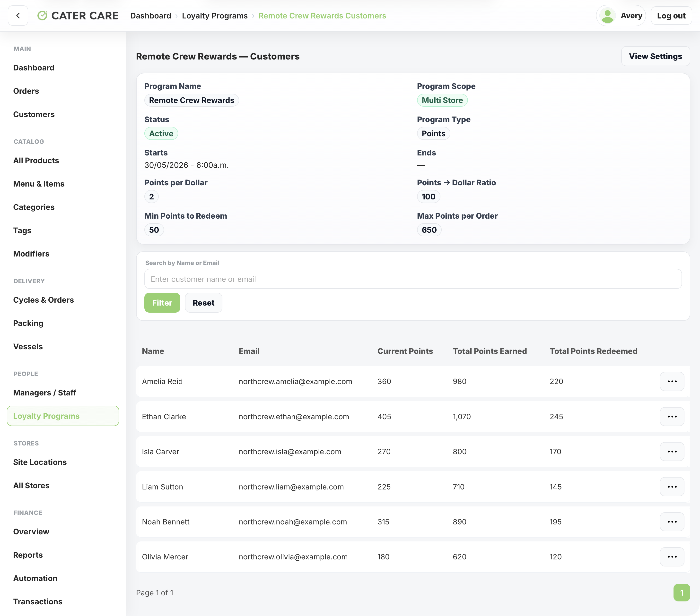Open the Dashboard breadcrumb link
700x616 pixels.
(x=151, y=16)
